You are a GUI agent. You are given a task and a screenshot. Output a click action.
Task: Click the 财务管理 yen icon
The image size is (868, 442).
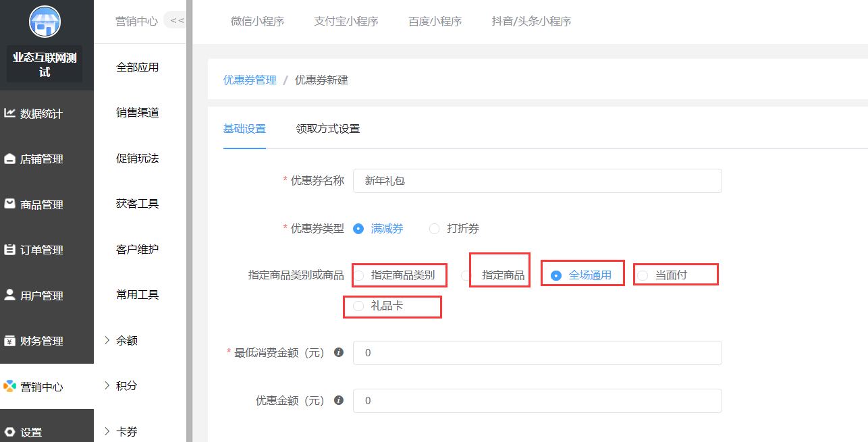coord(9,341)
